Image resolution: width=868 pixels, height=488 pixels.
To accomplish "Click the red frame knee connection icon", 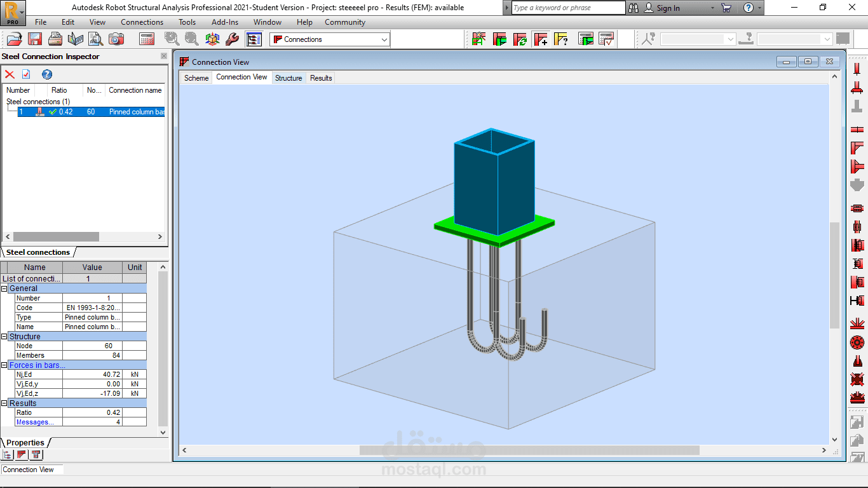I will [857, 148].
